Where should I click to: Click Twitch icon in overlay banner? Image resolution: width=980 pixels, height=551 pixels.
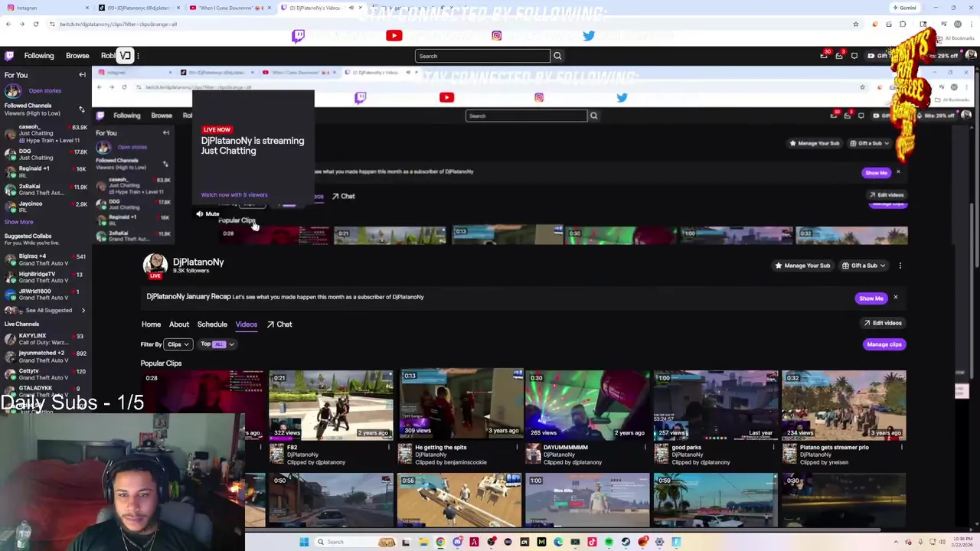299,36
